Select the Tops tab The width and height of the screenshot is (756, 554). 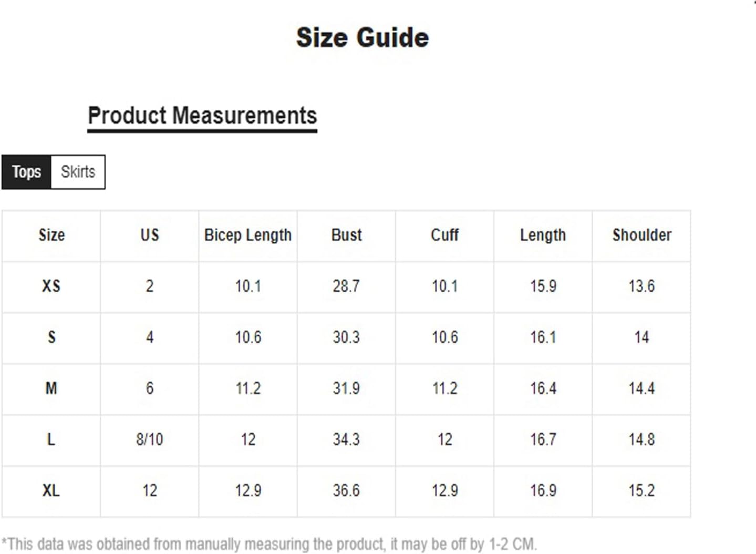[x=26, y=172]
